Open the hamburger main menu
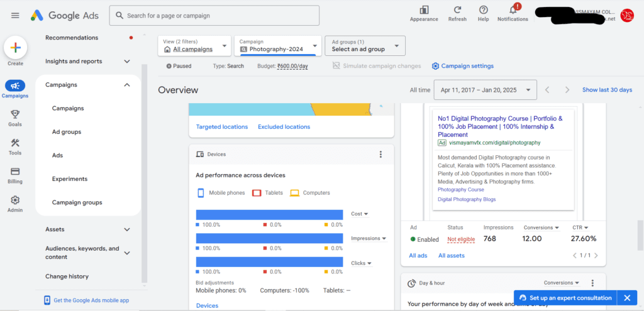Screen dimensions: 644x311 [15, 16]
